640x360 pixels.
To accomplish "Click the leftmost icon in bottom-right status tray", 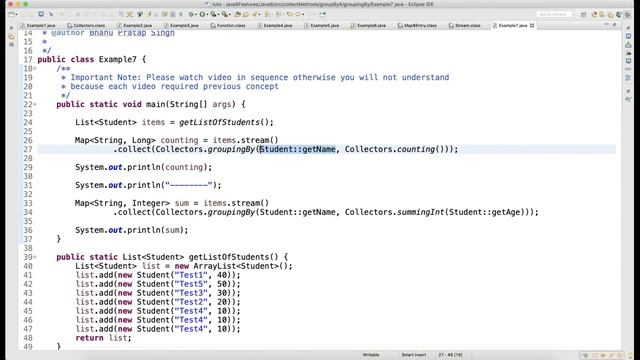I will pyautogui.click(x=585, y=355).
